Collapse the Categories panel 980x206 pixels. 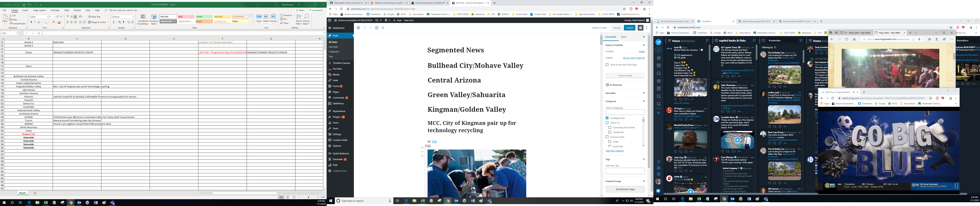[644, 101]
